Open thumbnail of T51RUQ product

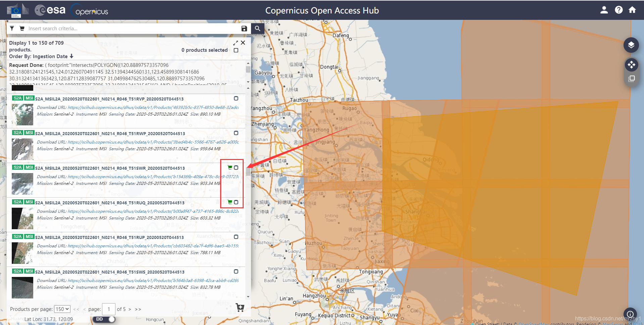[22, 218]
